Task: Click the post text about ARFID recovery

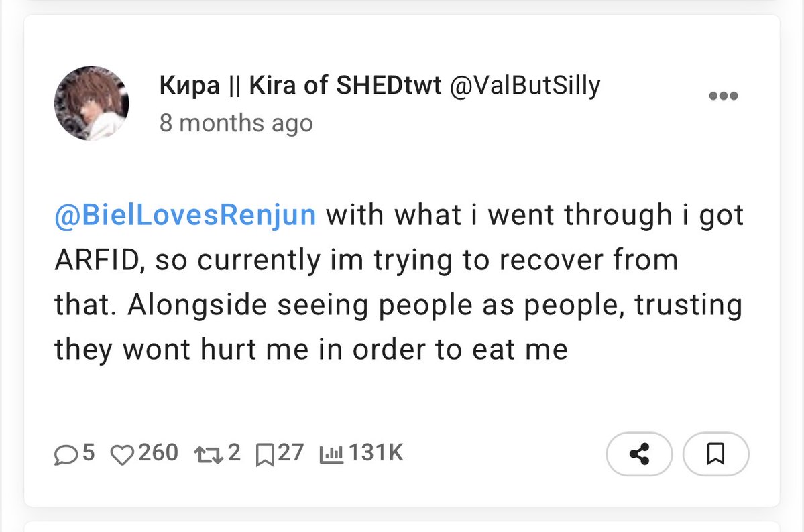Action: click(398, 282)
